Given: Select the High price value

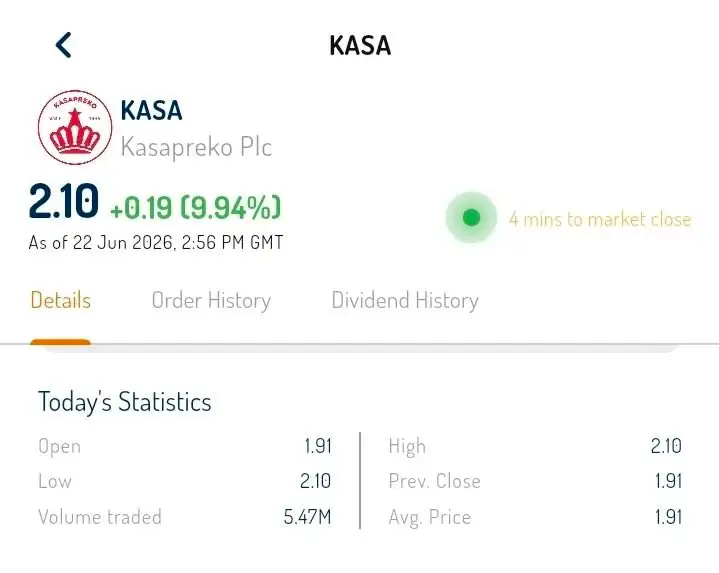Looking at the screenshot, I should (666, 446).
